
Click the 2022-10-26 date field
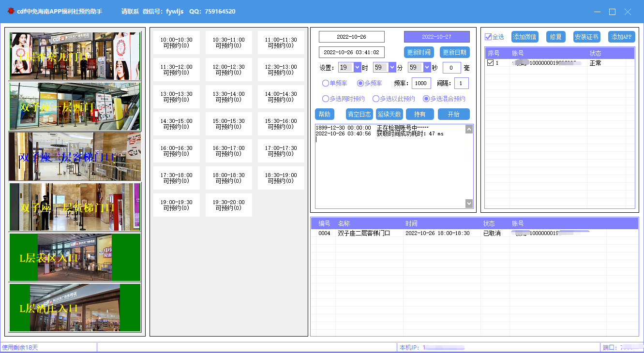(x=352, y=37)
